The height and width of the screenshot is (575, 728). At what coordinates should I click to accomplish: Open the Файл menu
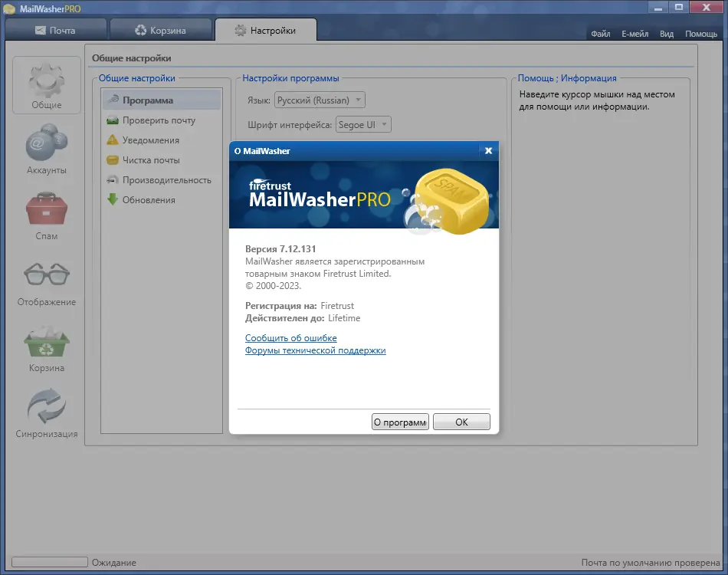pos(600,34)
